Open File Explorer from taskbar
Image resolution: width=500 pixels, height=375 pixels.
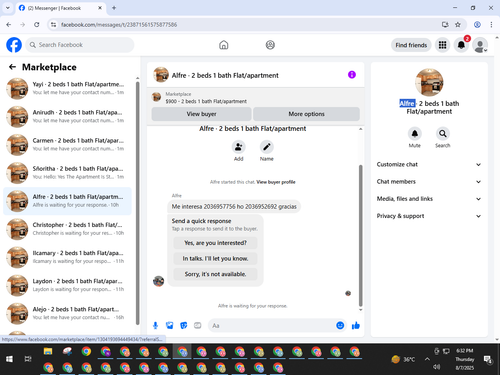[x=48, y=351]
